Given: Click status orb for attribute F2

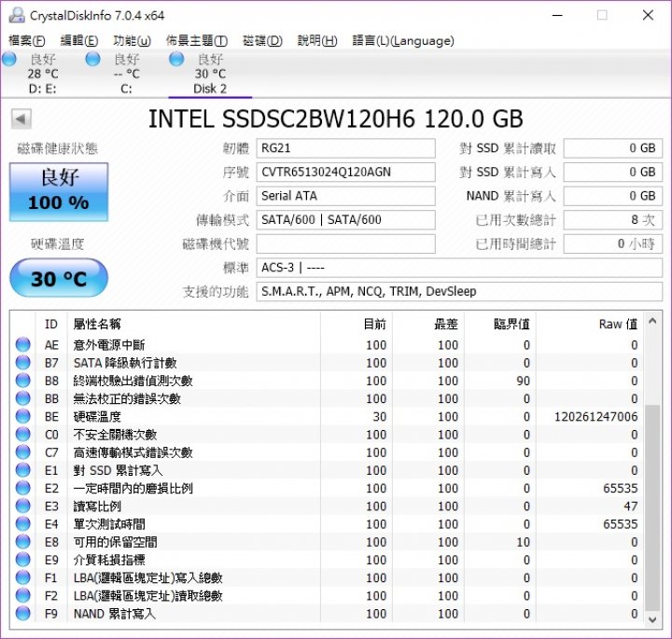Looking at the screenshot, I should point(22,596).
